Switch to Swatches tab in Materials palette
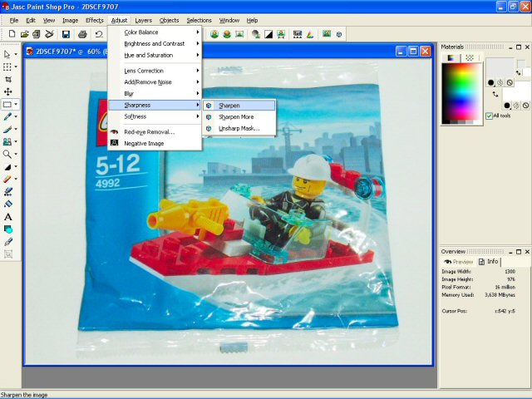 470,57
